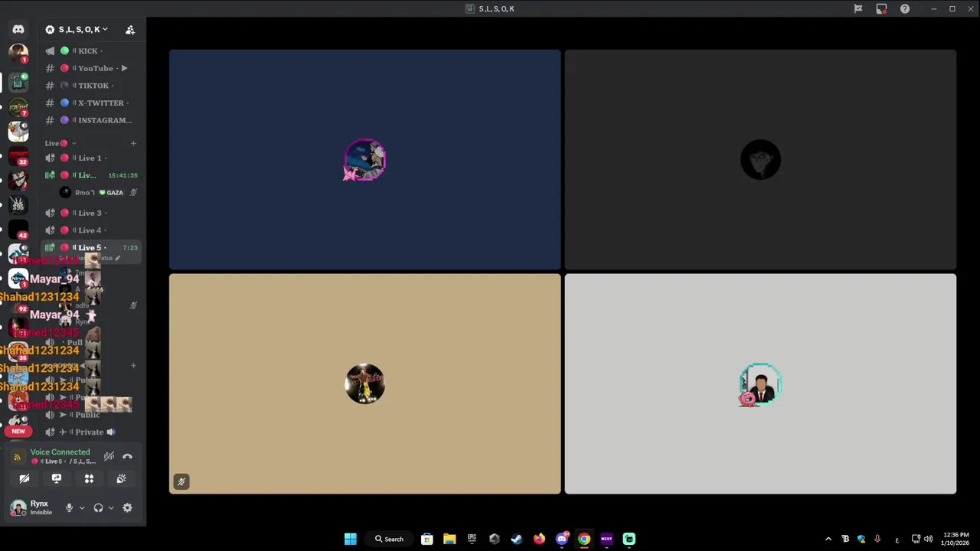Viewport: 980px width, 551px height.
Task: Select the top-left participant video tile
Action: coord(365,160)
